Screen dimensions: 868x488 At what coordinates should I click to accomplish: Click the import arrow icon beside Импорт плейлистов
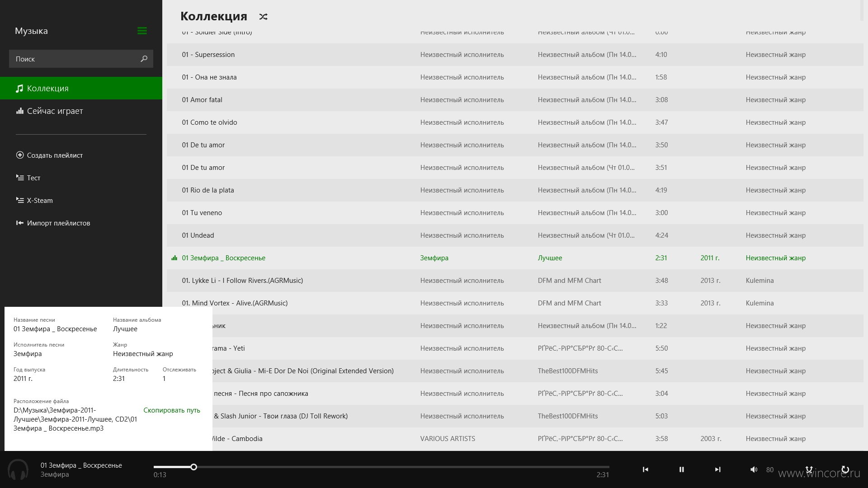point(19,223)
